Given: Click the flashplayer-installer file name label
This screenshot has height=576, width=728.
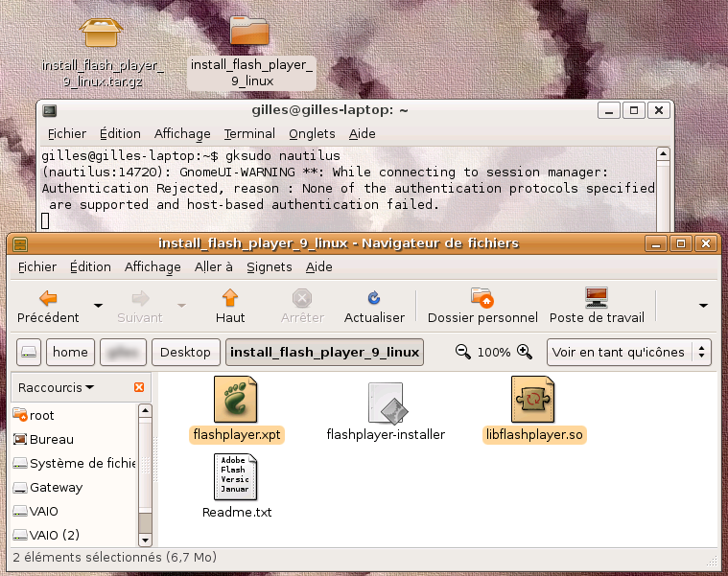Looking at the screenshot, I should (386, 434).
